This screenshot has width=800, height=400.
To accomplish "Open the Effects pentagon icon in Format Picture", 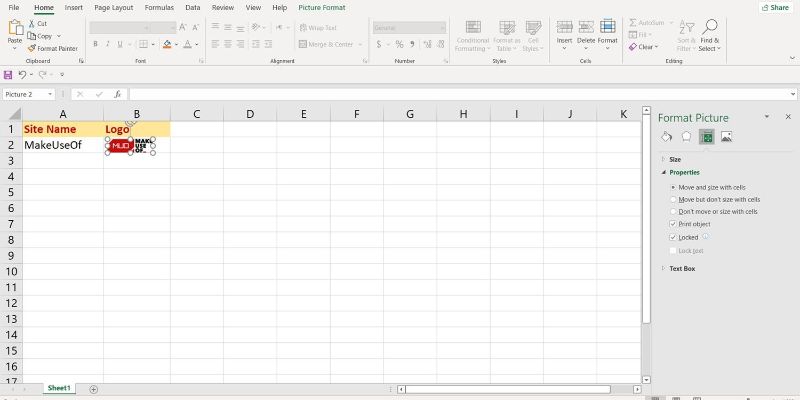I will (x=686, y=137).
